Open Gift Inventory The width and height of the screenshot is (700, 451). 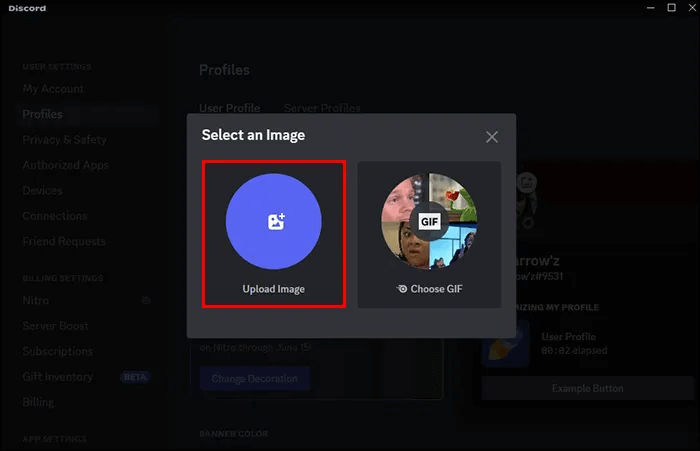pyautogui.click(x=58, y=377)
